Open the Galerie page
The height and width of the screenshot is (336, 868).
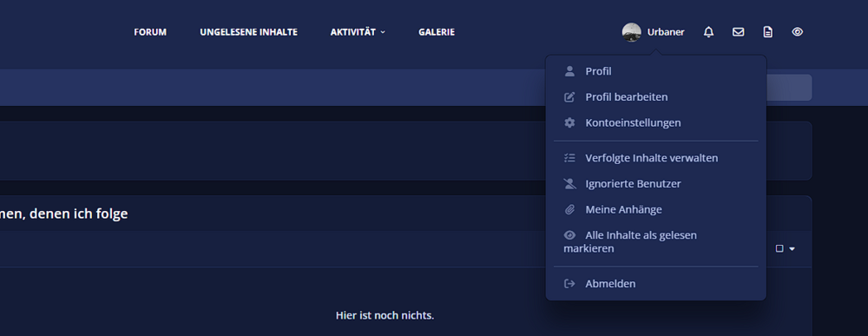pos(437,32)
